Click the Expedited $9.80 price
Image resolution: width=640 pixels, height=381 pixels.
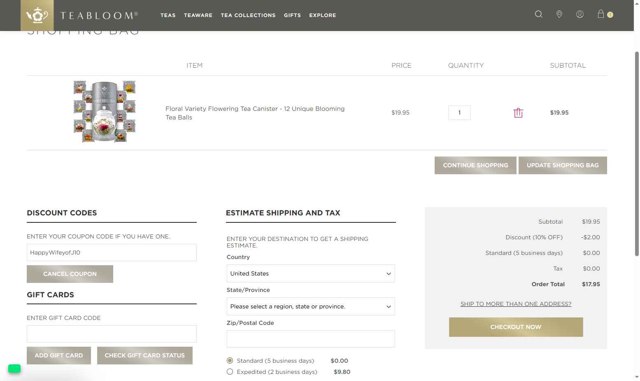pos(342,372)
